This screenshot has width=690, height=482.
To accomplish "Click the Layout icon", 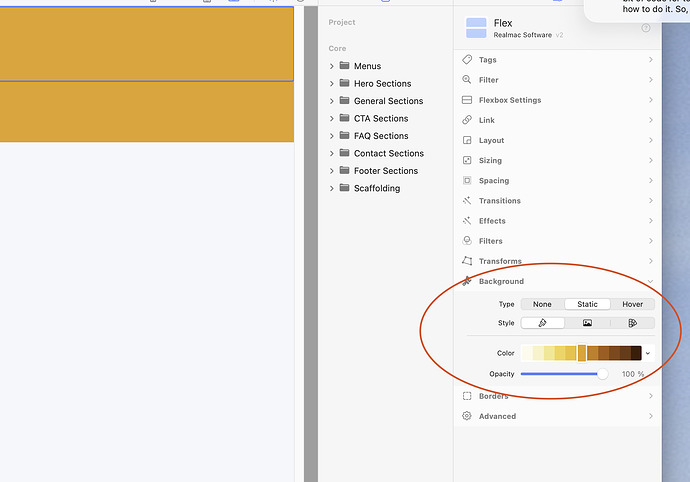I will pos(467,140).
